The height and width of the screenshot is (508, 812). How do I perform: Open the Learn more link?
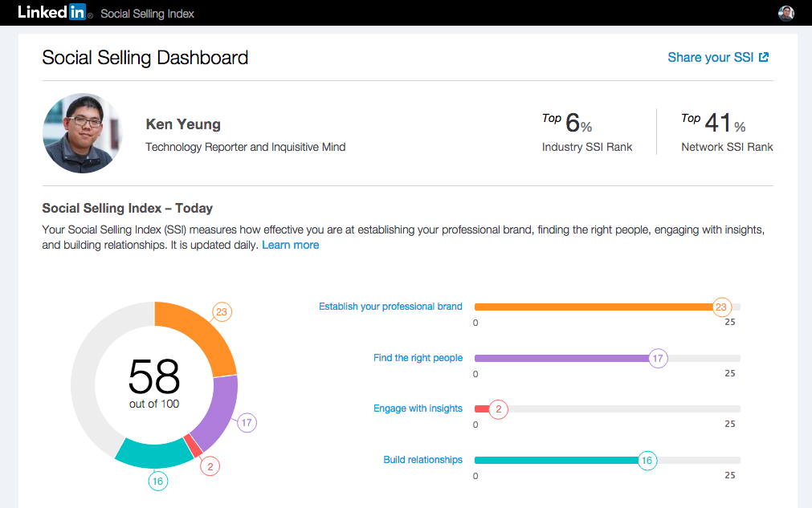291,246
